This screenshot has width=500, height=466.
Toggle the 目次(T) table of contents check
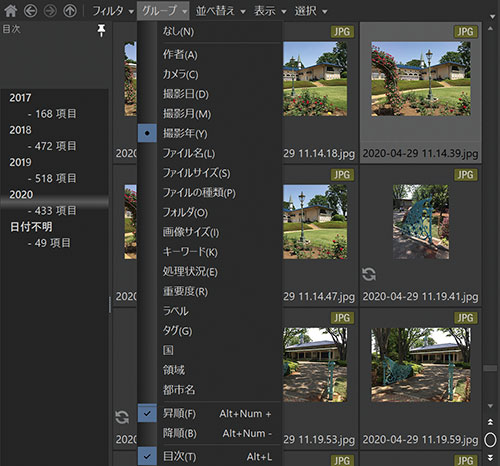[209, 456]
